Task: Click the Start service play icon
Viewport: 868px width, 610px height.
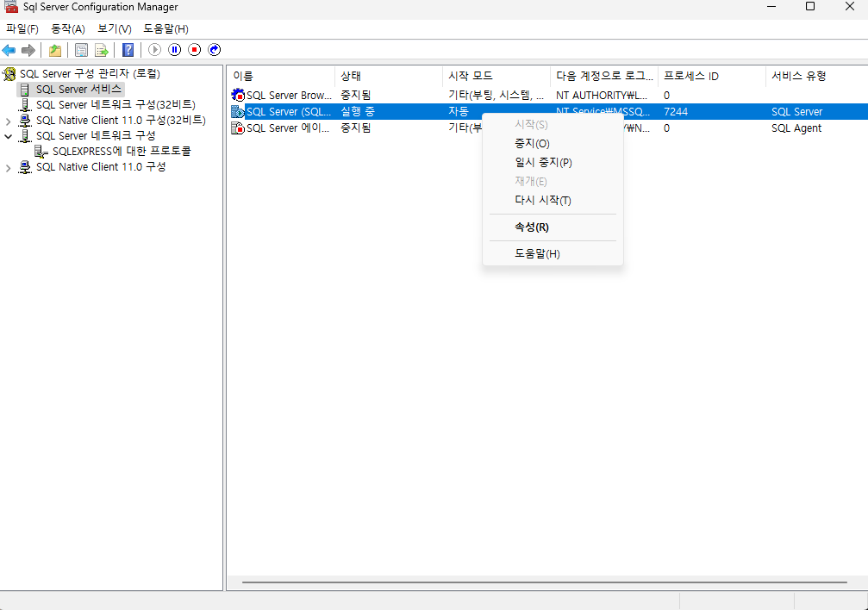Action: [154, 50]
